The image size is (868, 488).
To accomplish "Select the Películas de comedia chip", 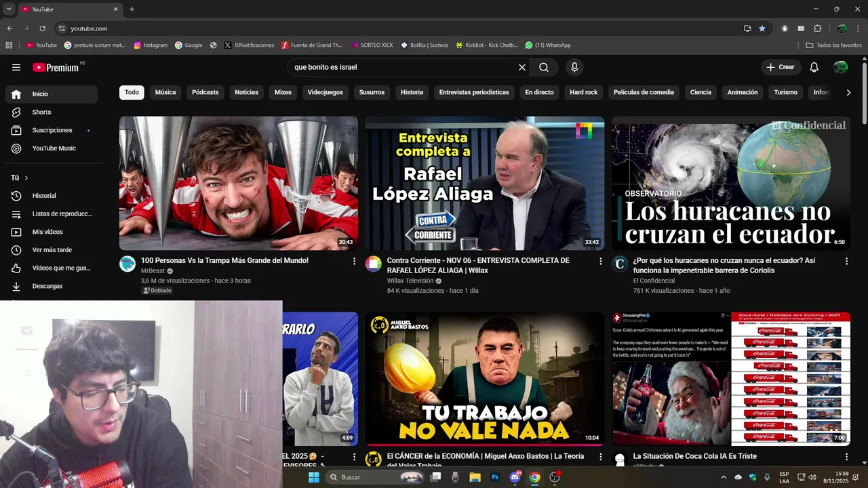I will (x=644, y=92).
